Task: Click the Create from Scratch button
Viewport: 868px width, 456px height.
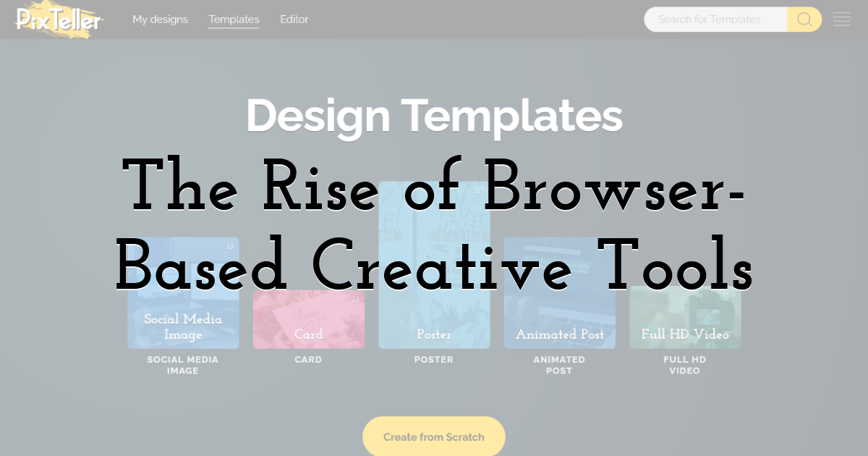Action: tap(433, 436)
